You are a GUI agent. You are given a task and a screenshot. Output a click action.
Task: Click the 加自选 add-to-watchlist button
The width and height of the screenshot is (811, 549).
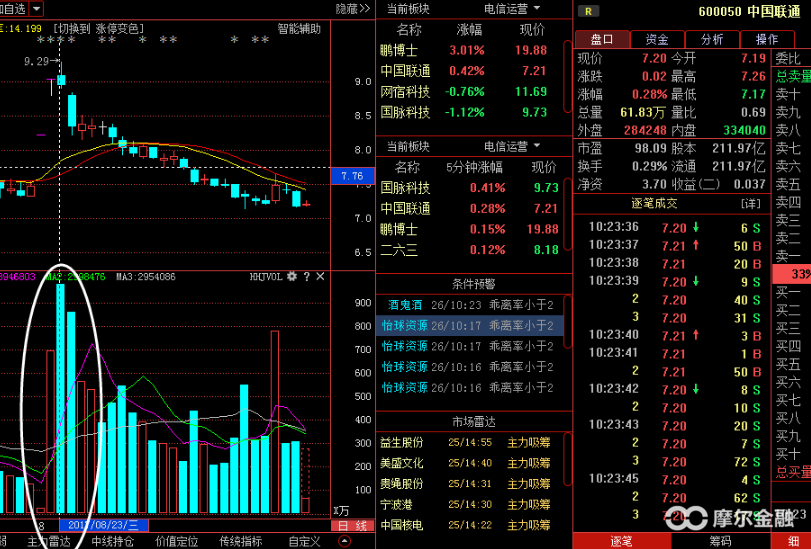pos(12,8)
